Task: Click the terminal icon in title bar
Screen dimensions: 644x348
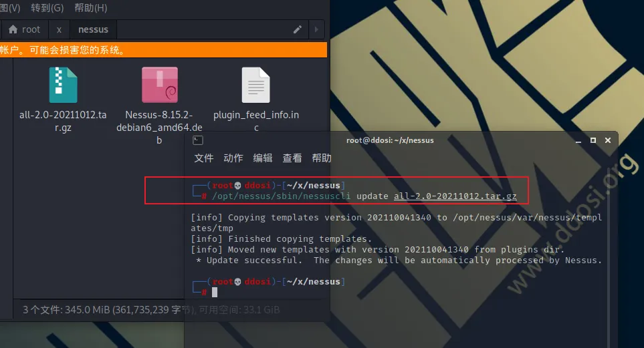Action: [197, 140]
